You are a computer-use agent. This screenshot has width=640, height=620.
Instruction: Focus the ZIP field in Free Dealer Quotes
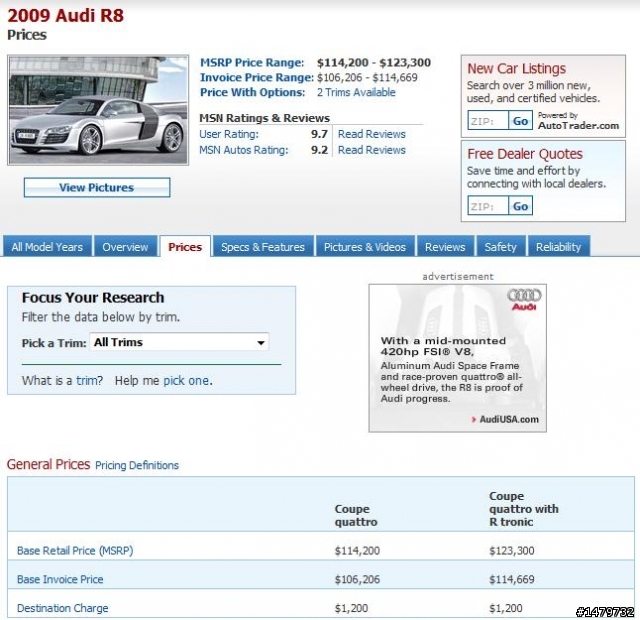[488, 206]
